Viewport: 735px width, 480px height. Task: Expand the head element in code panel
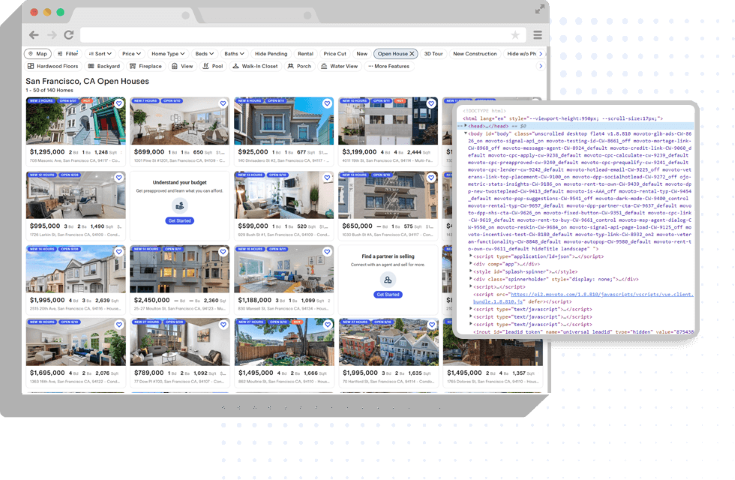click(x=465, y=126)
